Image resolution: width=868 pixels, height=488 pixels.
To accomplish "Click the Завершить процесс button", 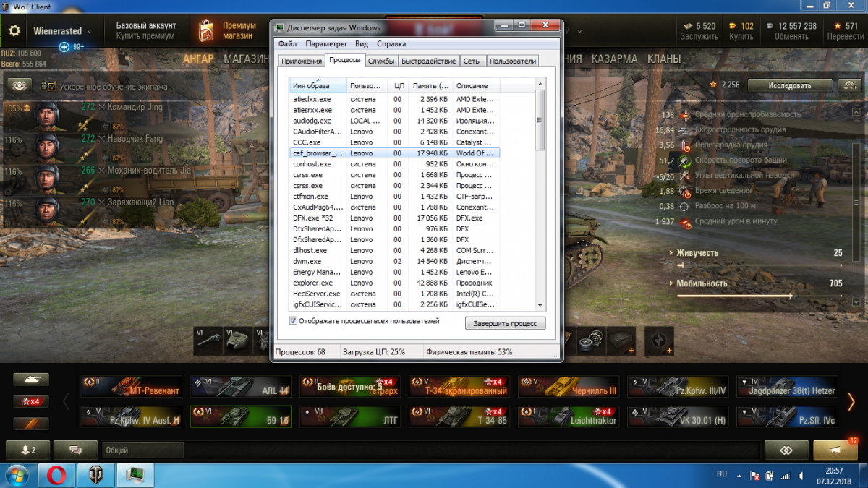I will pos(505,323).
